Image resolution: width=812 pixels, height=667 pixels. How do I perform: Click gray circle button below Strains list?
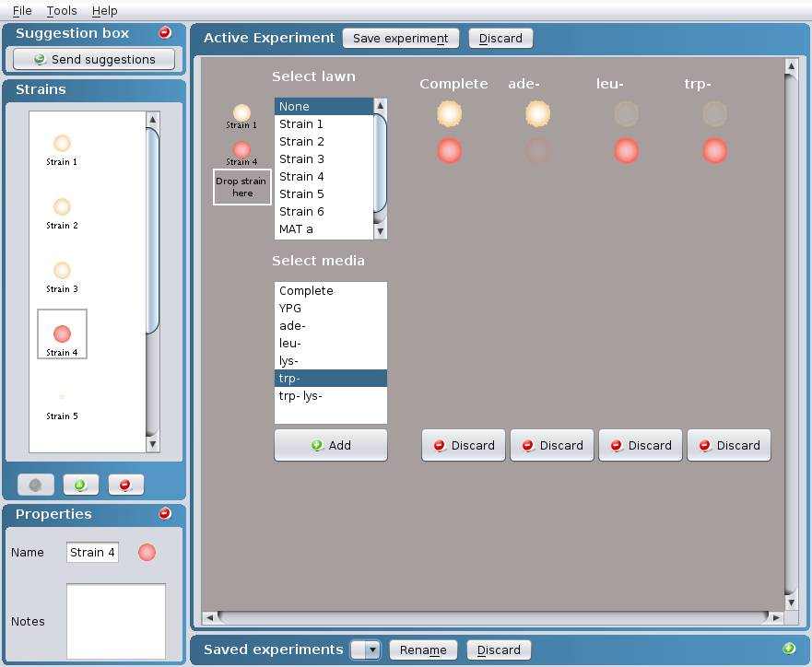[36, 485]
